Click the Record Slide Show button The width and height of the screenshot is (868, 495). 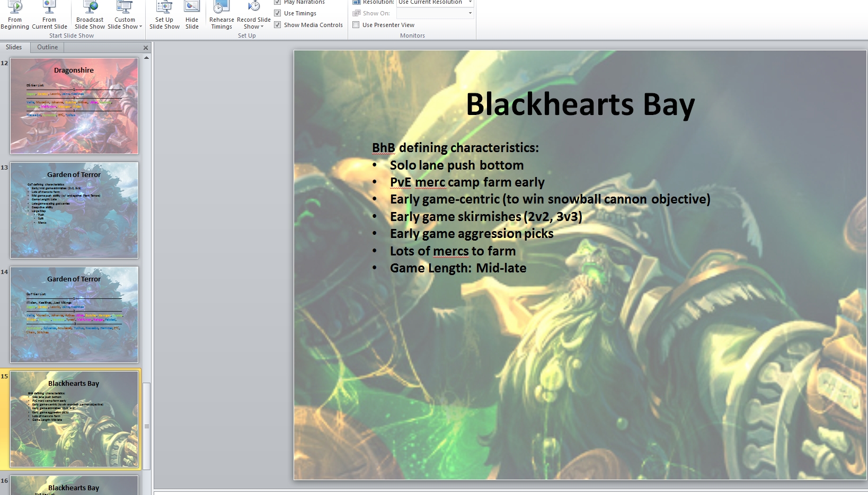click(254, 15)
